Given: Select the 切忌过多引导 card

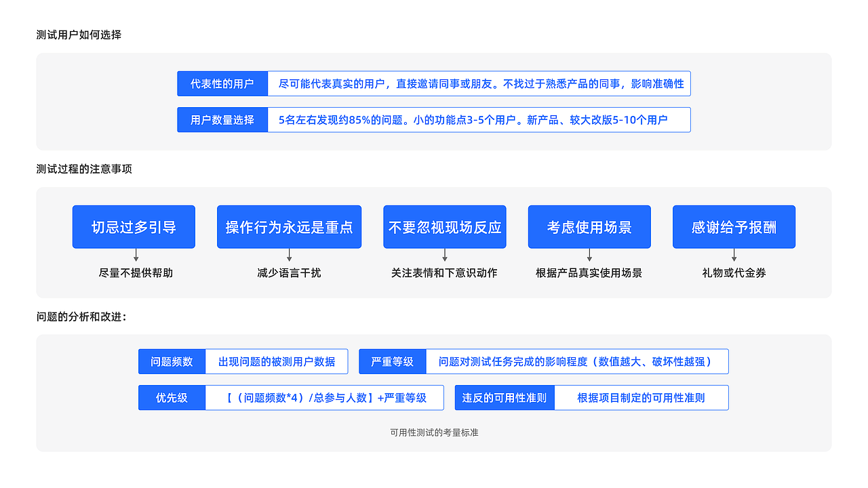Looking at the screenshot, I should click(134, 227).
